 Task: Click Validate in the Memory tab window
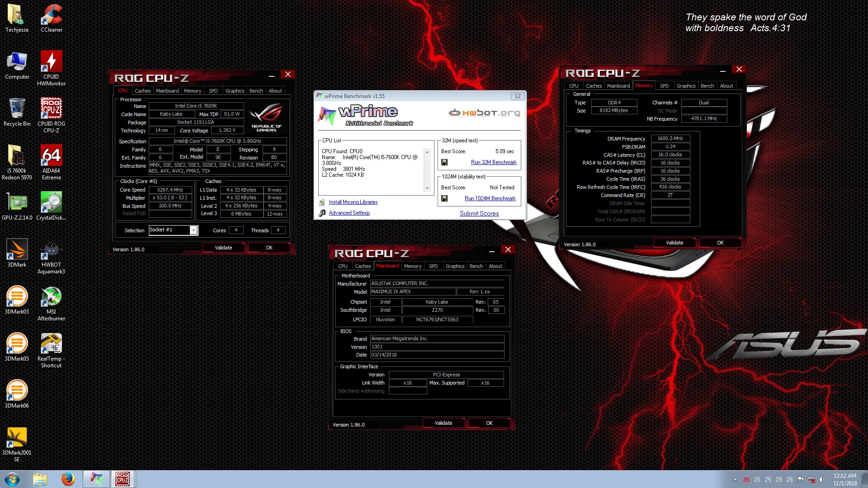675,243
